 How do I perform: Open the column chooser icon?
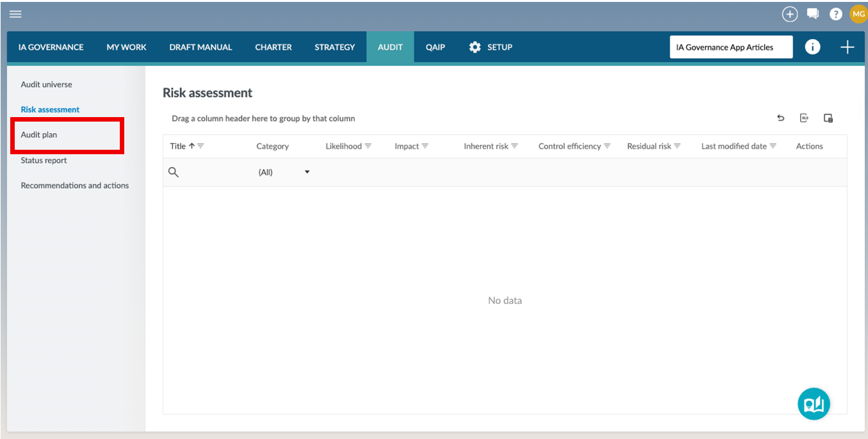828,118
